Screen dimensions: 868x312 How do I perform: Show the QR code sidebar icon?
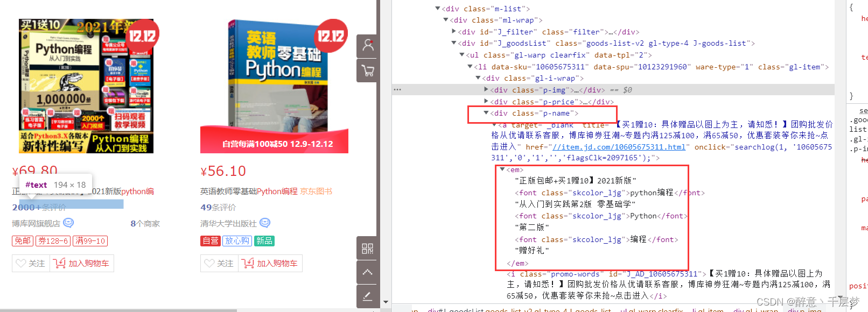click(368, 249)
